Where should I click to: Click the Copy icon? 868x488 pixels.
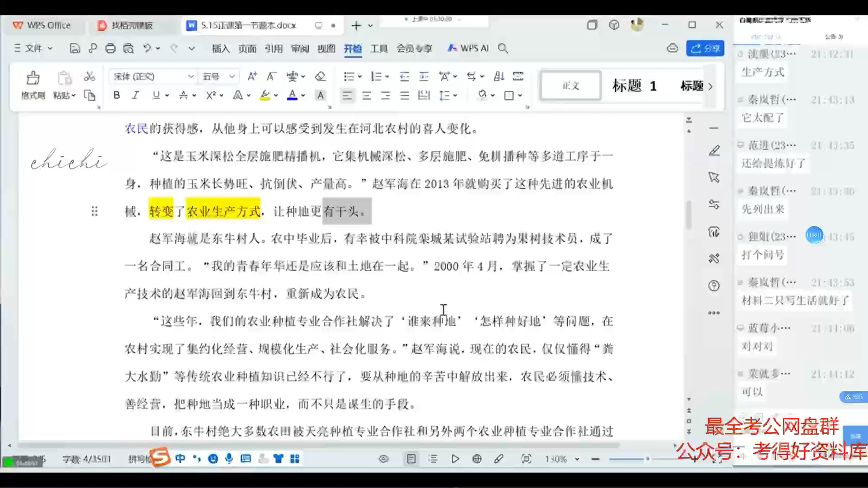pyautogui.click(x=90, y=95)
